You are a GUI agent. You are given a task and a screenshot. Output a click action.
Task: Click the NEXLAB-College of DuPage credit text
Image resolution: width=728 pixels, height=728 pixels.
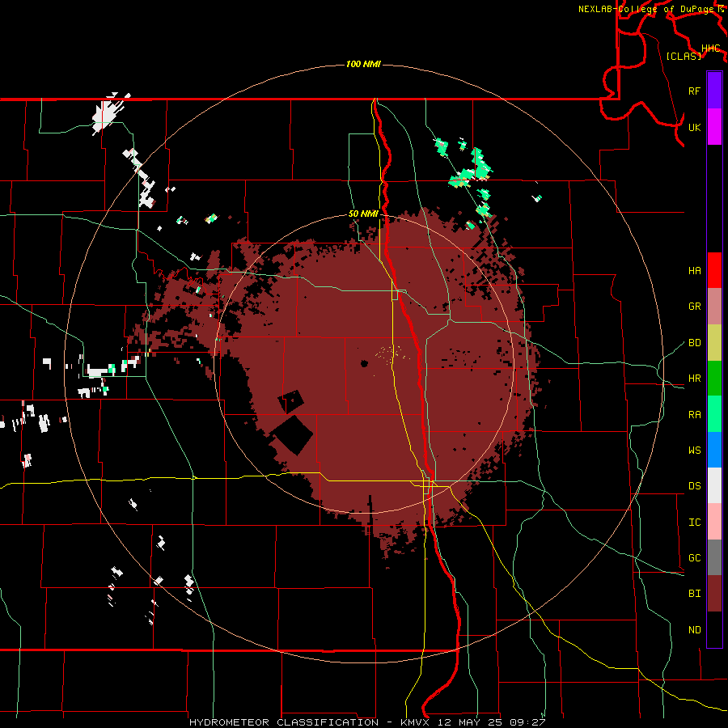coord(648,9)
